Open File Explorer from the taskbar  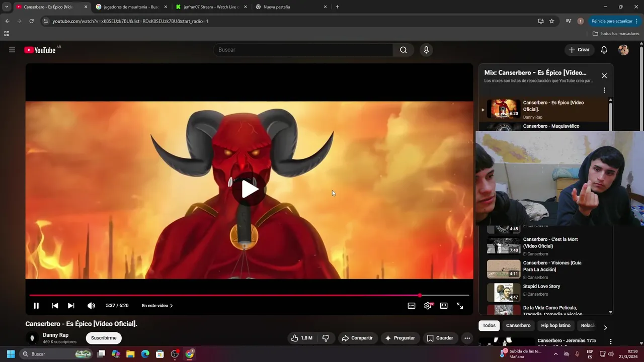point(130,354)
